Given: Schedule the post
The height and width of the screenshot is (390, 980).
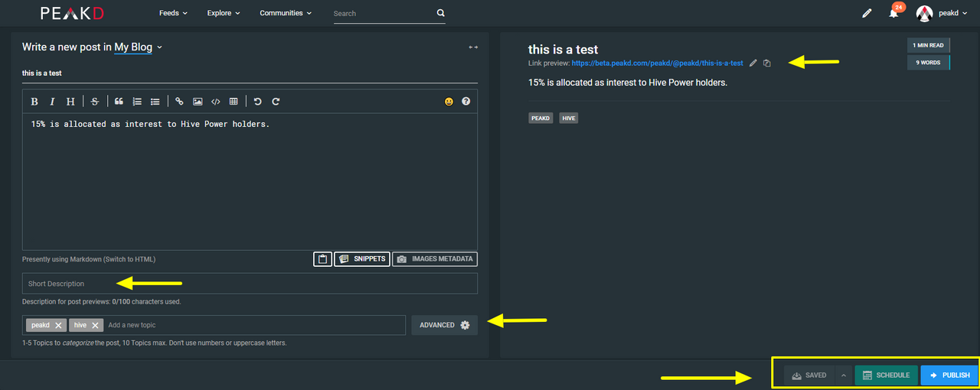Looking at the screenshot, I should pyautogui.click(x=886, y=375).
